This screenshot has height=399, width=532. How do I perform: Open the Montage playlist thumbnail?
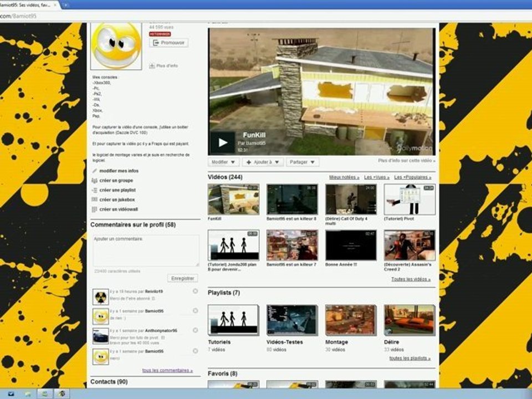(351, 320)
